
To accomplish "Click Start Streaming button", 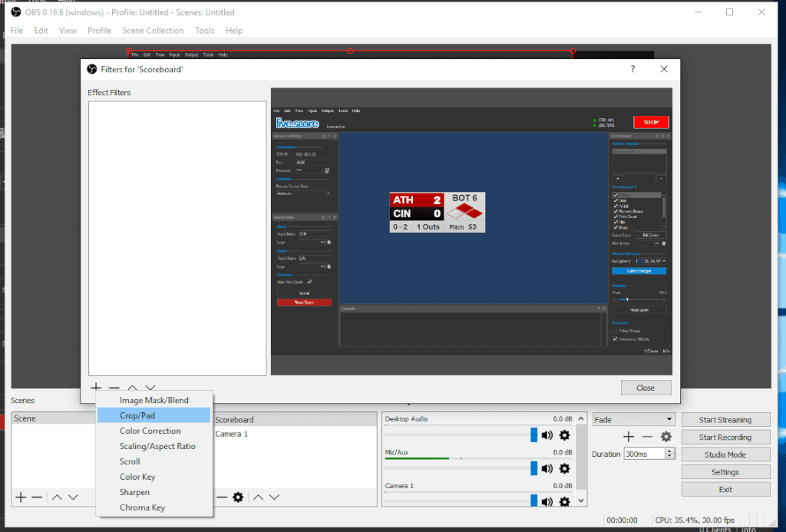I will pos(725,420).
